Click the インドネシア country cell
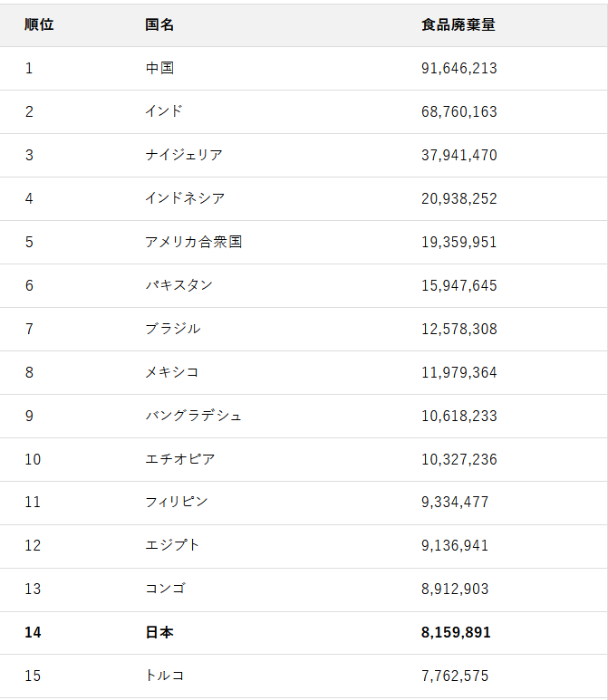Screen dimensions: 608x700 tap(185, 198)
